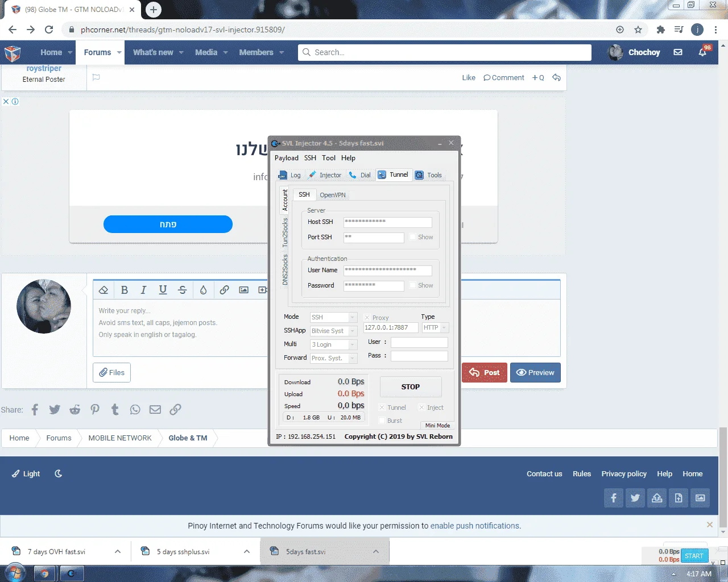728x582 pixels.
Task: Open the text color droplet tool
Action: (203, 290)
